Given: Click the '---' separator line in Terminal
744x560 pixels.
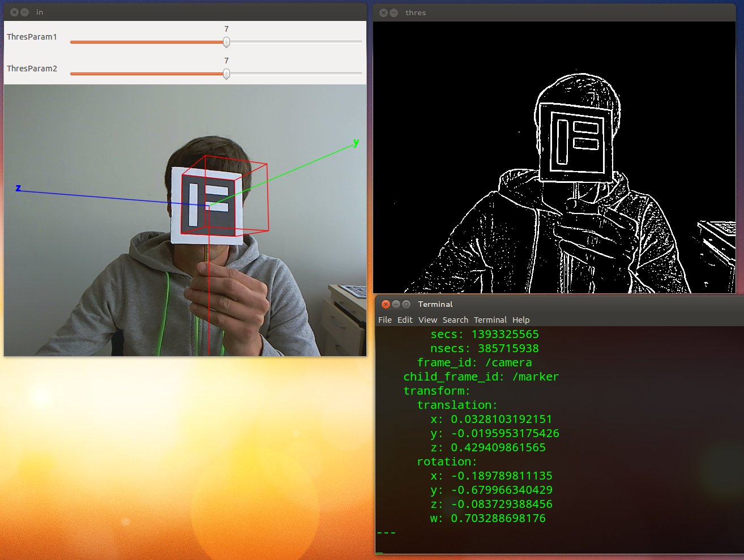Looking at the screenshot, I should point(386,532).
